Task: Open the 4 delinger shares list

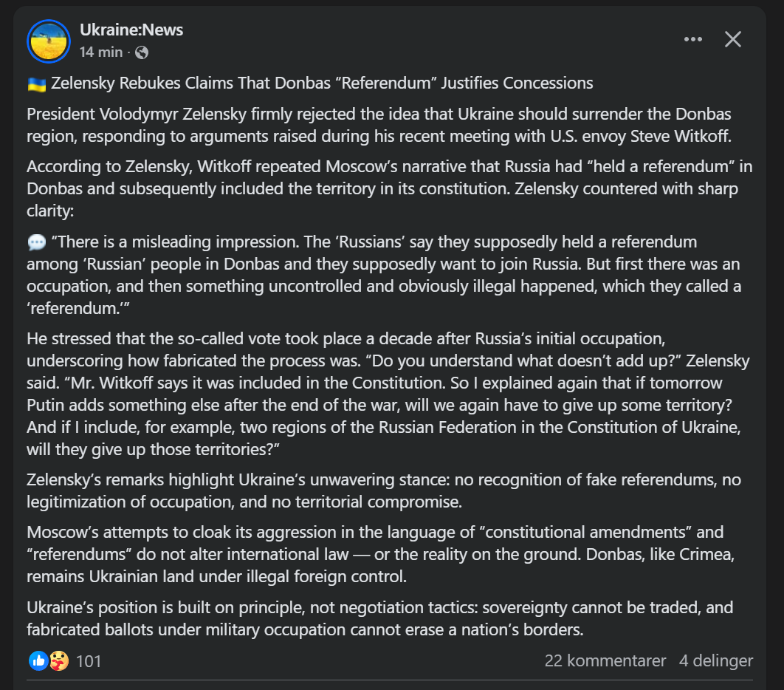Action: (715, 660)
